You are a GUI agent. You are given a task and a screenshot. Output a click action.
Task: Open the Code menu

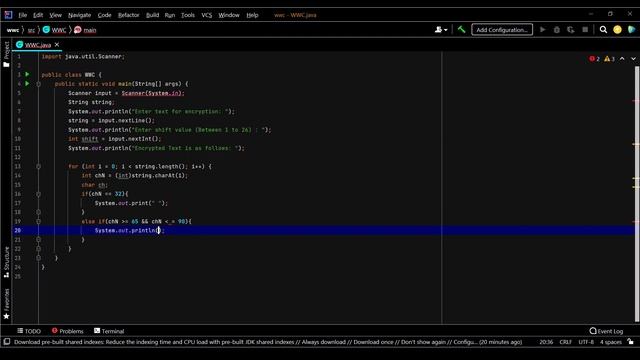click(x=104, y=15)
